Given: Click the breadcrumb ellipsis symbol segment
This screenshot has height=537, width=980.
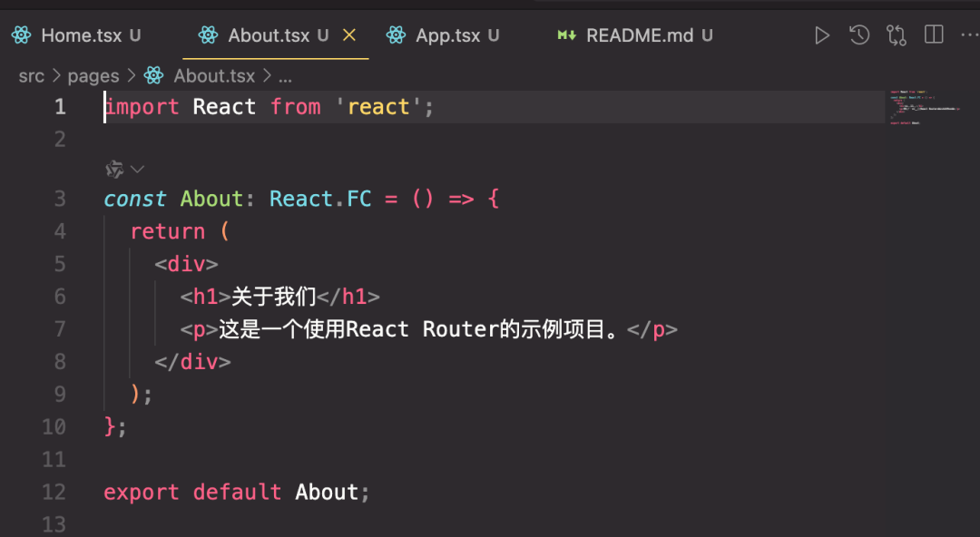Looking at the screenshot, I should click(285, 77).
